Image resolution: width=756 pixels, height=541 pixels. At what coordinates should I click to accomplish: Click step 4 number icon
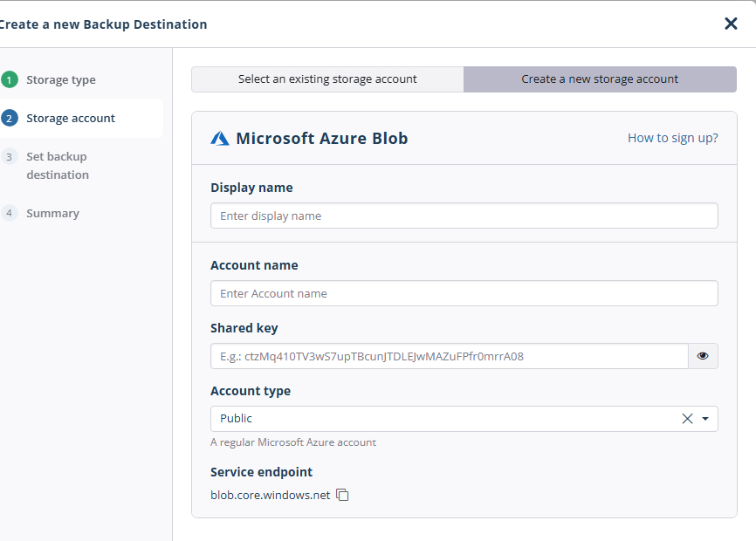click(9, 213)
